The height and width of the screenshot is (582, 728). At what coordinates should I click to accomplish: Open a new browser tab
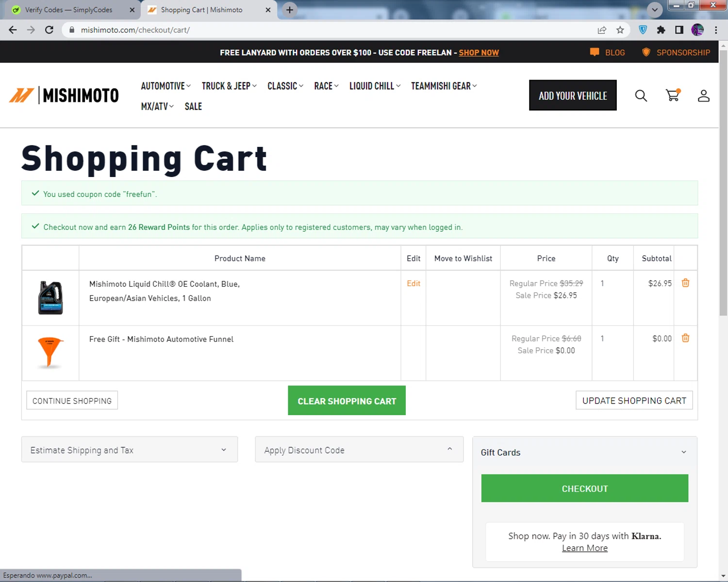click(290, 10)
